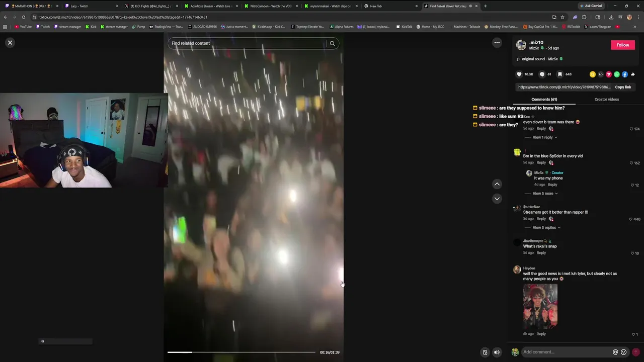Open the Chrome three-dot menu
This screenshot has height=362, width=644.
click(638, 17)
